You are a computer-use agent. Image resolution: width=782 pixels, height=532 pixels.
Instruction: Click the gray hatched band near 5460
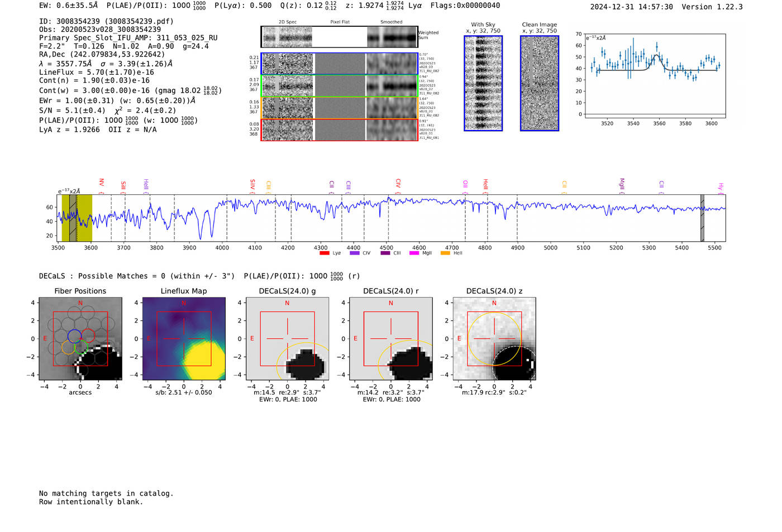point(702,218)
